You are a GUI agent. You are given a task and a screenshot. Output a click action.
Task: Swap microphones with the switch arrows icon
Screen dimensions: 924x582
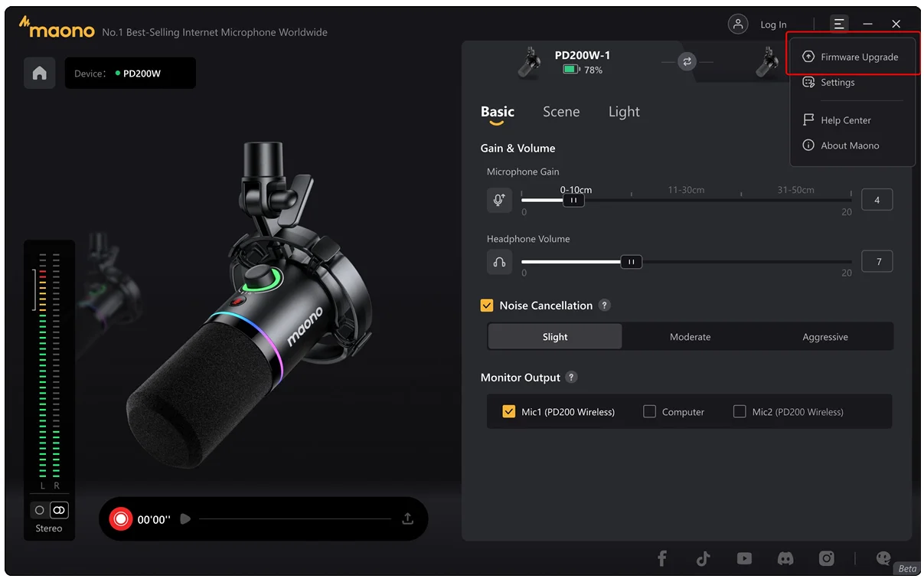click(x=687, y=62)
